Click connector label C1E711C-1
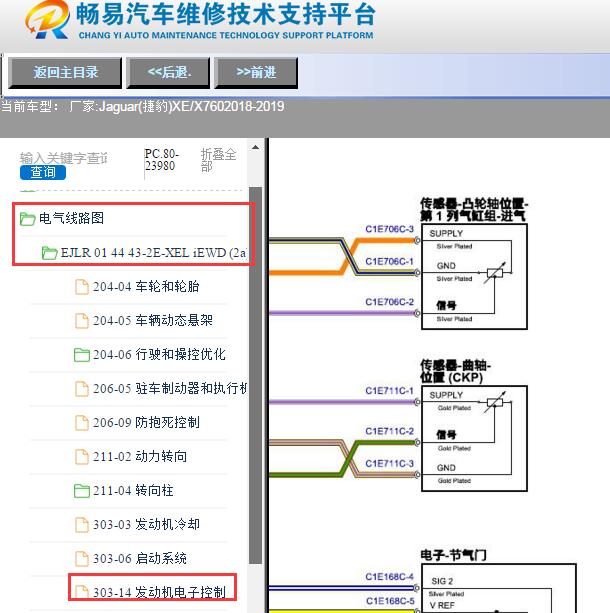The width and height of the screenshot is (610, 613). click(389, 391)
